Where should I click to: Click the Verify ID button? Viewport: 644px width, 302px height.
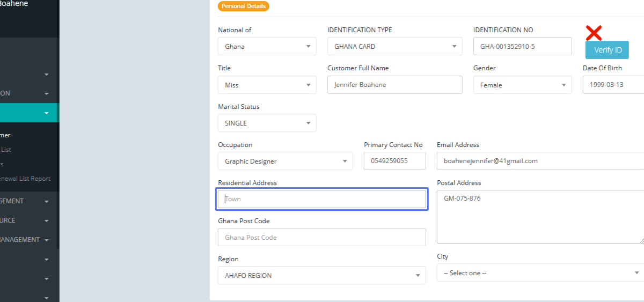tap(607, 50)
